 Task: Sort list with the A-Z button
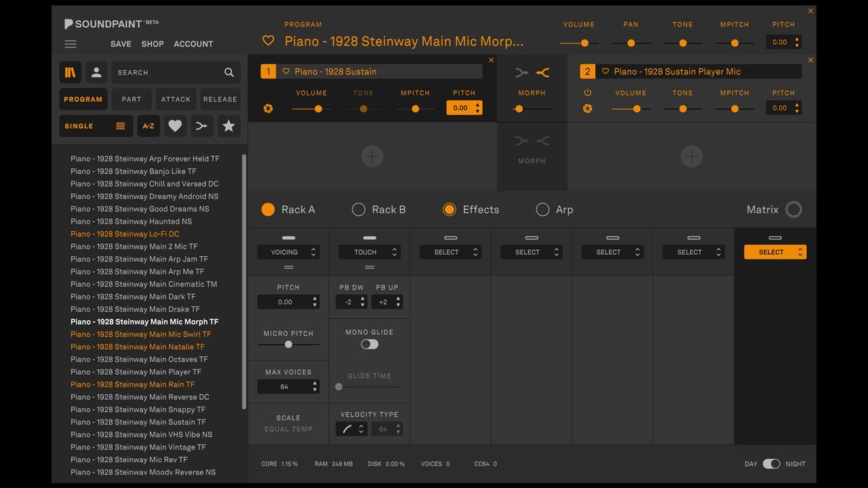pyautogui.click(x=148, y=126)
